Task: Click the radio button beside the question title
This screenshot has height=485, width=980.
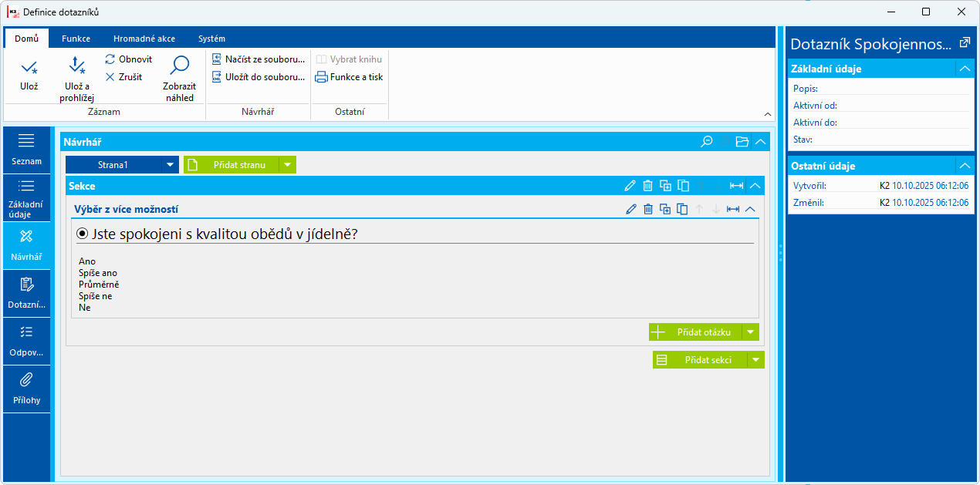Action: click(x=83, y=234)
